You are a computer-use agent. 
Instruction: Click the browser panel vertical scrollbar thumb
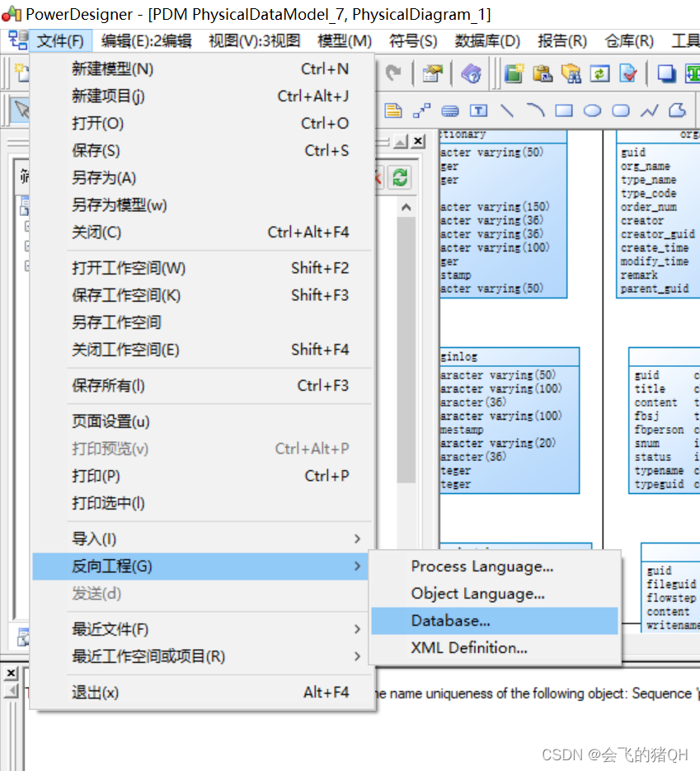[406, 350]
